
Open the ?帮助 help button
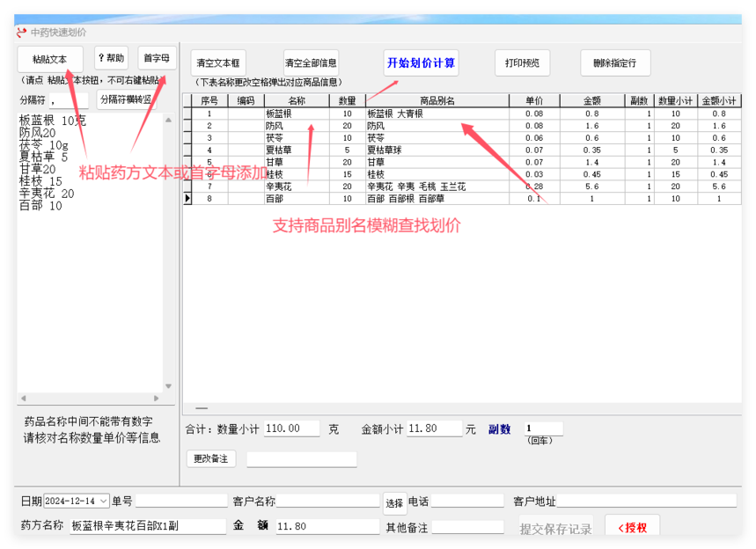tap(111, 58)
